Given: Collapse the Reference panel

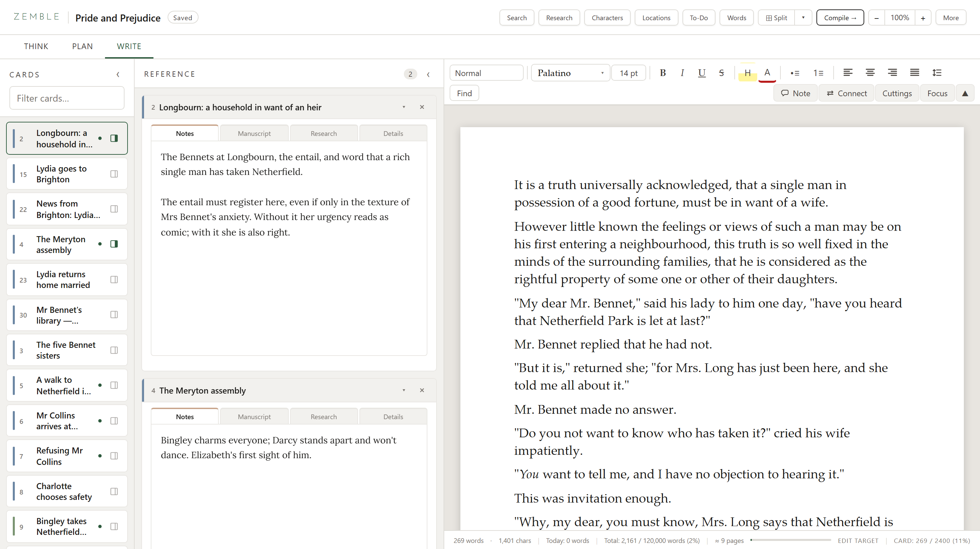Looking at the screenshot, I should click(428, 75).
